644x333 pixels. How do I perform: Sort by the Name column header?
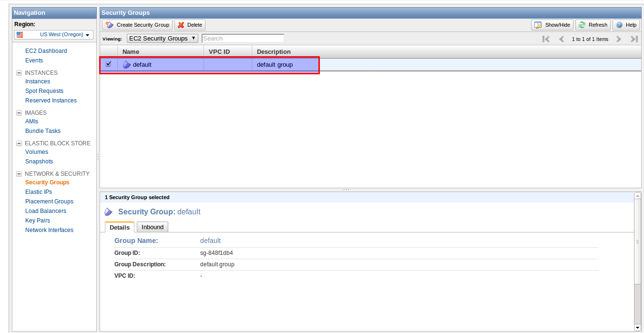(x=160, y=51)
